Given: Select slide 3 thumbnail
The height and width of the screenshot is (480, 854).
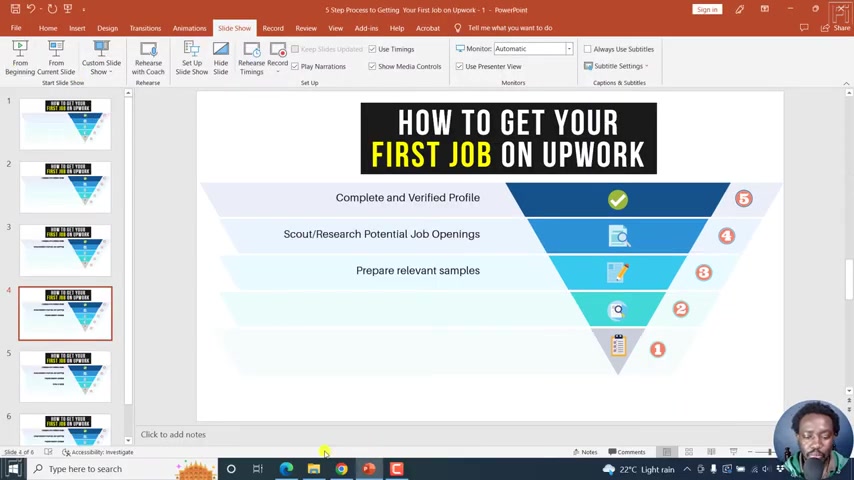Looking at the screenshot, I should 65,250.
